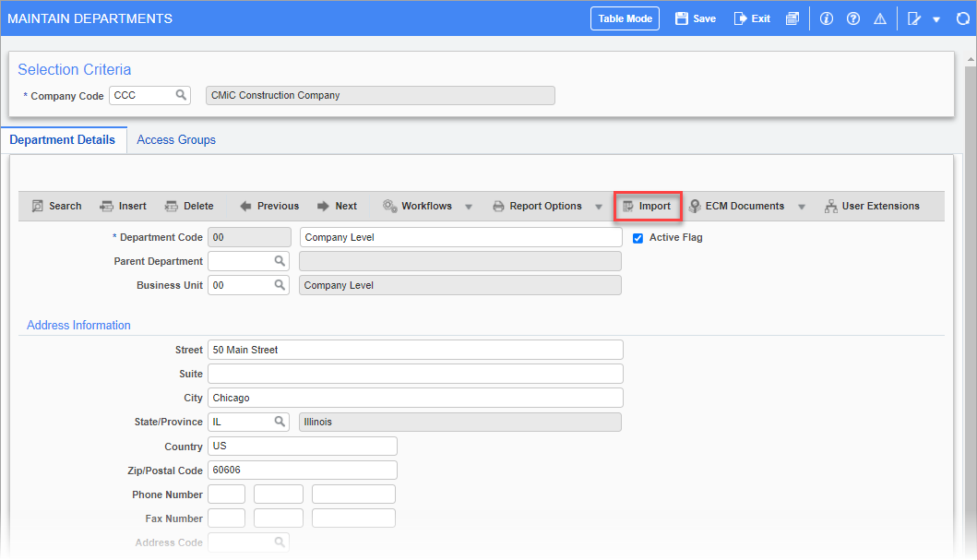This screenshot has height=560, width=977.
Task: Click the Import toolbar label
Action: pos(655,206)
